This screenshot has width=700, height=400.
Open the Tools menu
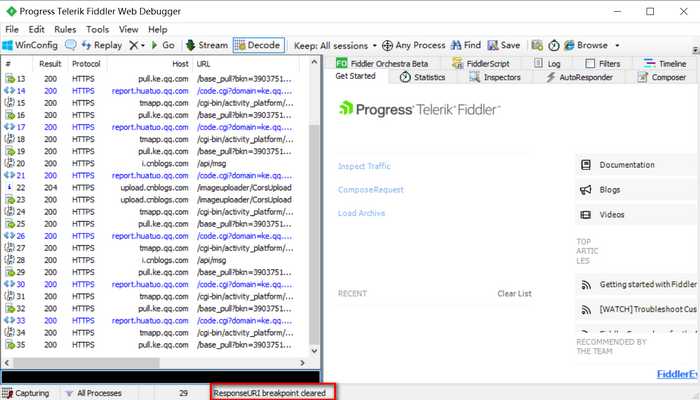[x=97, y=29]
